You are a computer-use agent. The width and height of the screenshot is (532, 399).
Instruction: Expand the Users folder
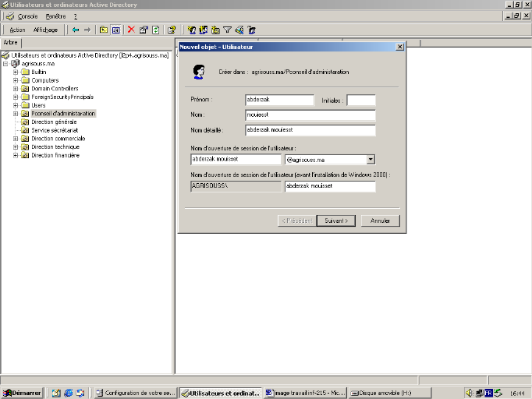tap(16, 105)
